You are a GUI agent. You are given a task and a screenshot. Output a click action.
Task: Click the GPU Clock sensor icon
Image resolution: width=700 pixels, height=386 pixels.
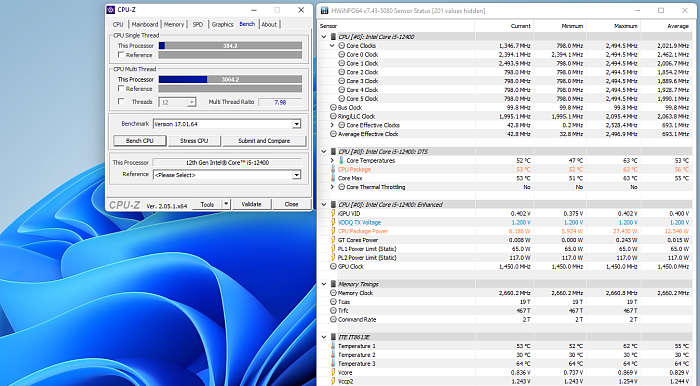point(333,266)
